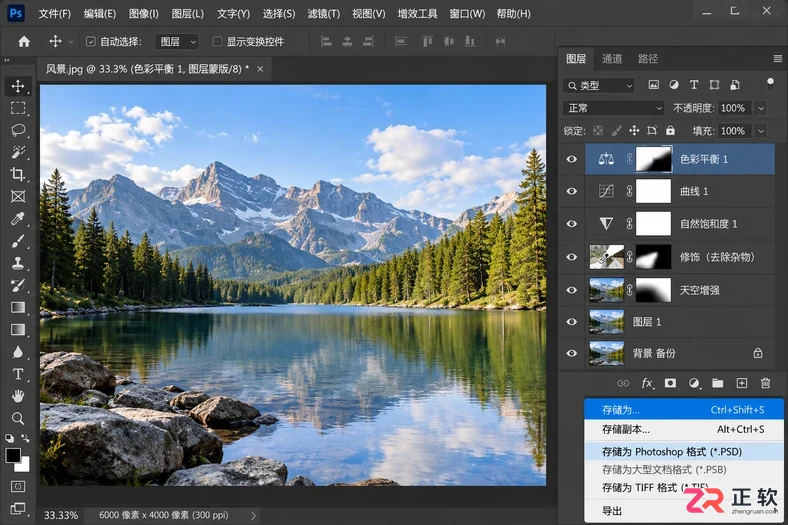Open the 图层 auto-select dropdown
Image resolution: width=788 pixels, height=525 pixels.
[x=177, y=42]
